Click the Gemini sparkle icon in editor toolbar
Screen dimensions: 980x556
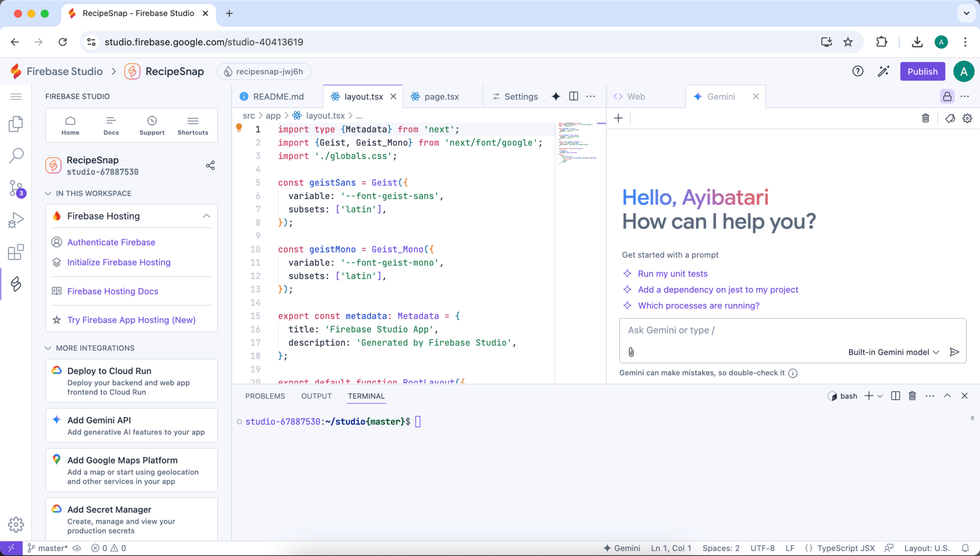click(x=556, y=96)
